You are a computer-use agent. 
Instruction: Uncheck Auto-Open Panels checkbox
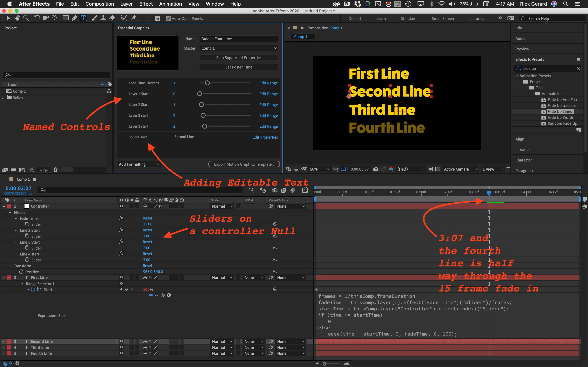168,19
